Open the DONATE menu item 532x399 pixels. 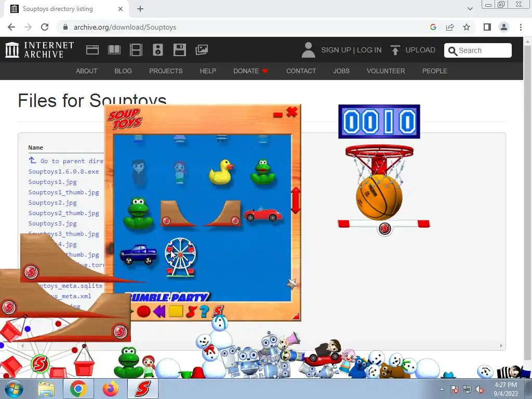(x=250, y=71)
